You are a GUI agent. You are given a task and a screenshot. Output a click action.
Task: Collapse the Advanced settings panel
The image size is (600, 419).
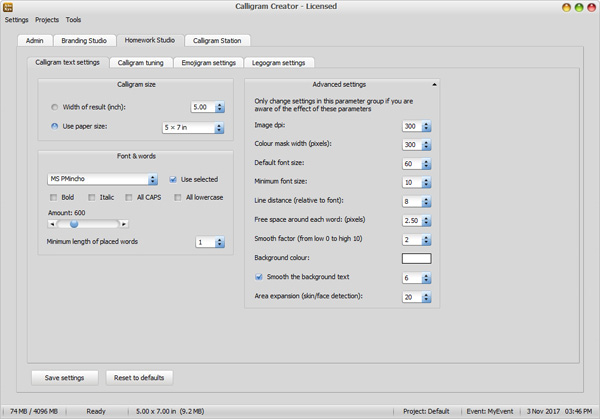point(434,85)
